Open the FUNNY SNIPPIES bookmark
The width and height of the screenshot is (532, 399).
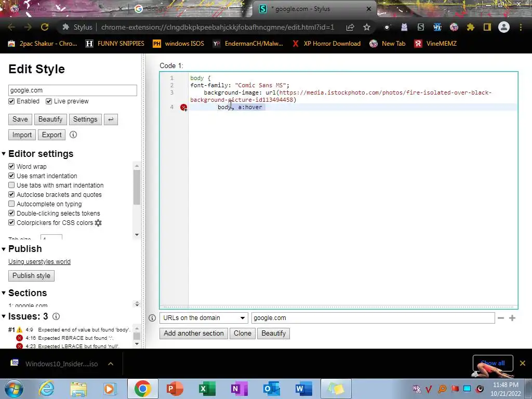(x=115, y=44)
